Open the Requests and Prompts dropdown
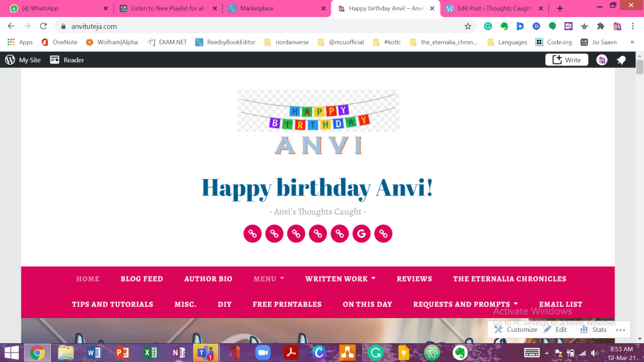The width and height of the screenshot is (644, 362). pyautogui.click(x=465, y=304)
